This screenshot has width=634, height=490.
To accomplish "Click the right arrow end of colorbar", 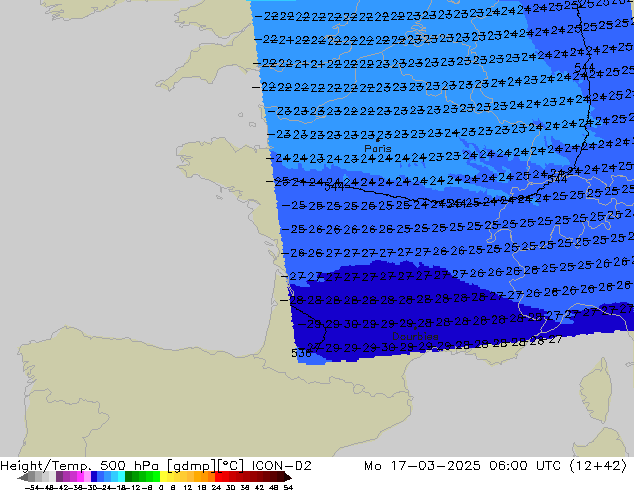I will point(288,477).
